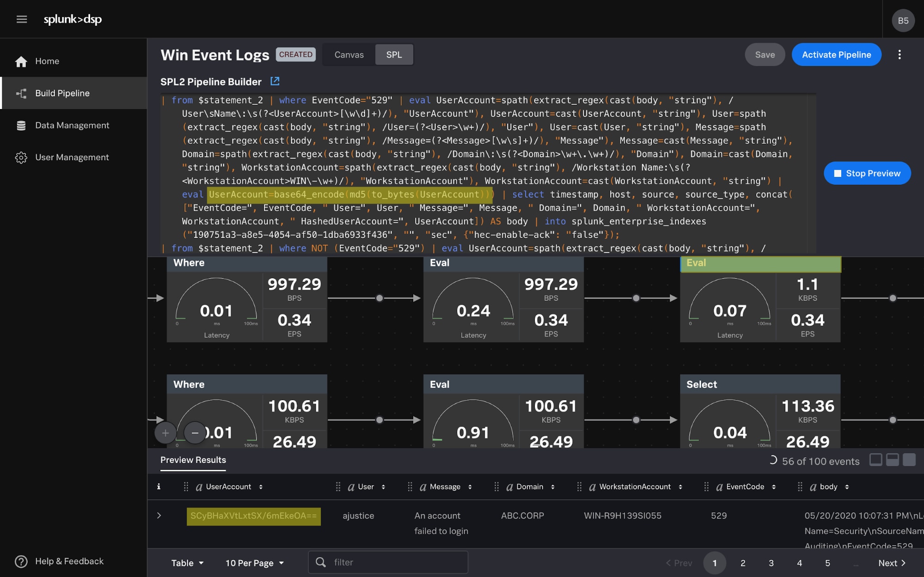
Task: Set preview panel to full layout icon
Action: click(x=909, y=460)
